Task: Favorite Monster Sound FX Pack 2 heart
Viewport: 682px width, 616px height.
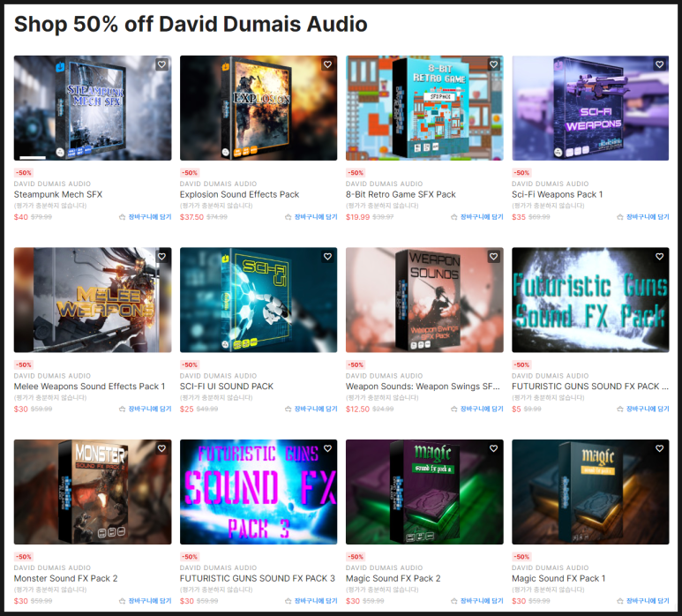Action: click(161, 448)
